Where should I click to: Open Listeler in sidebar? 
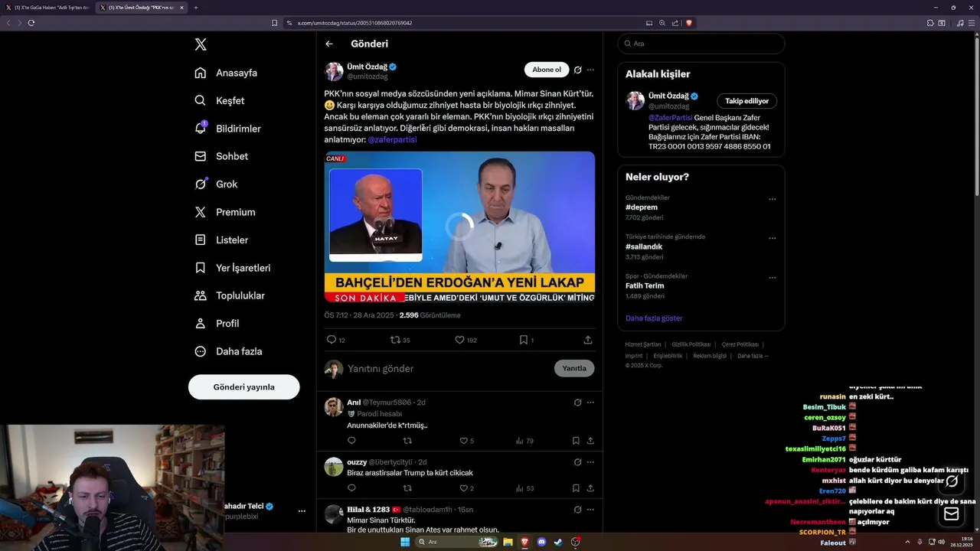click(221, 240)
